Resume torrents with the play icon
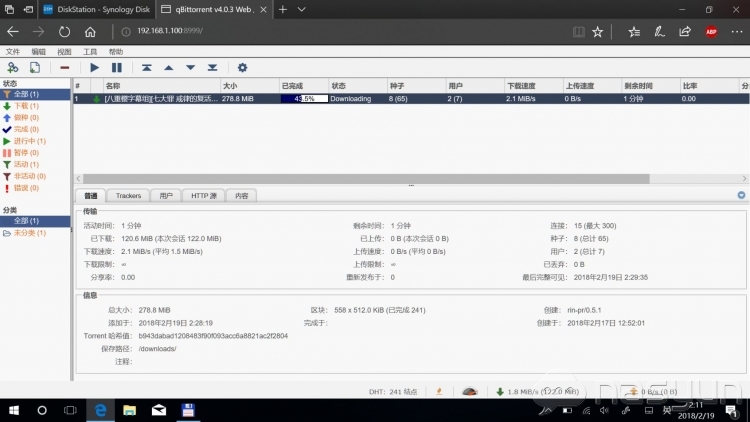The width and height of the screenshot is (750, 422). [94, 67]
